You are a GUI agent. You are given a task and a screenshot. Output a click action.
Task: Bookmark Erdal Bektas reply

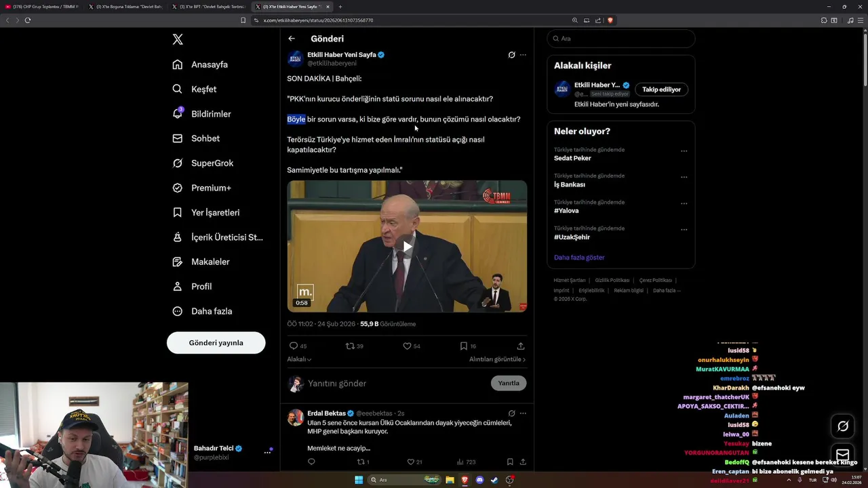click(510, 462)
